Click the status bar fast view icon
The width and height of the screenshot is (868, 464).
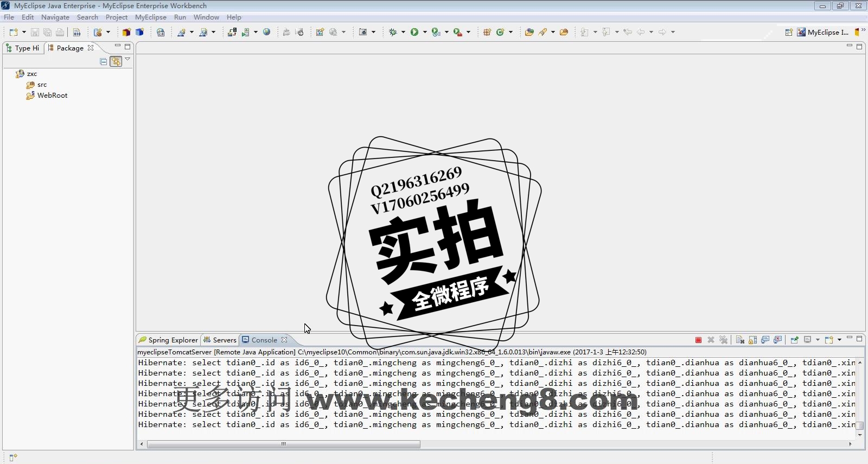pos(13,457)
